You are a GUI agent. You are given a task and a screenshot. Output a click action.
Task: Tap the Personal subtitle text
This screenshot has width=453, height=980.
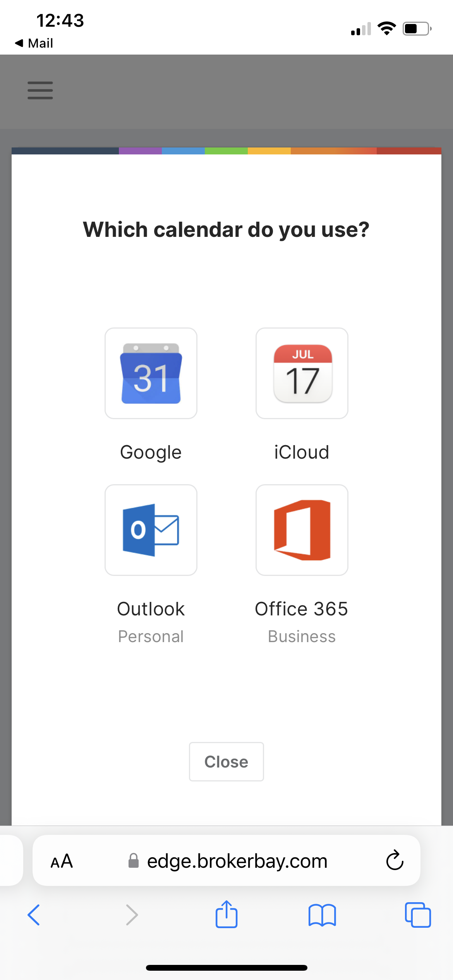coord(151,637)
